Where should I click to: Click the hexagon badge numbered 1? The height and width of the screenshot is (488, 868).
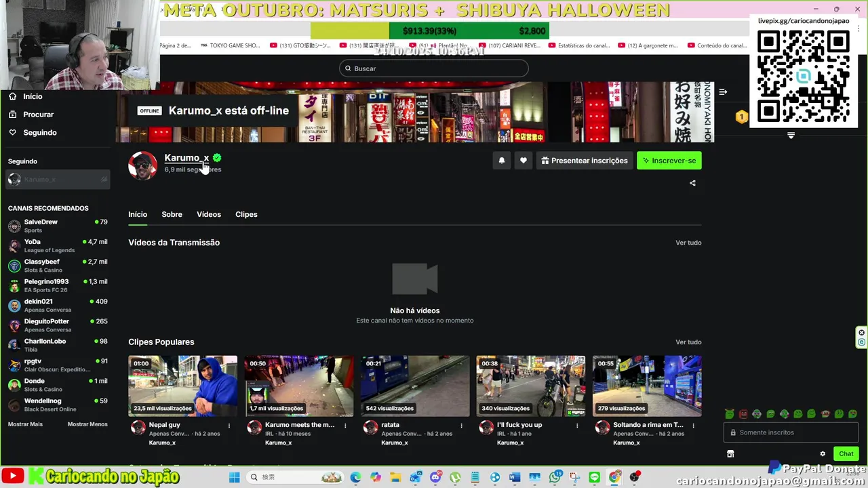coord(741,117)
